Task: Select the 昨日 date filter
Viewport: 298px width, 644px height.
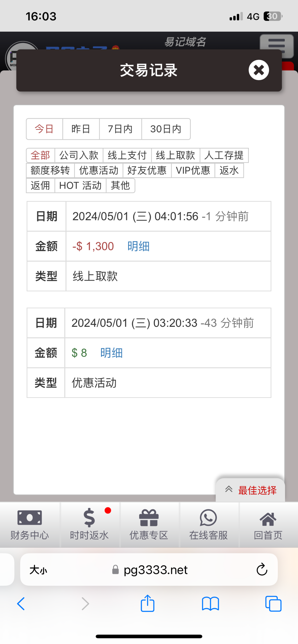Action: coord(81,129)
